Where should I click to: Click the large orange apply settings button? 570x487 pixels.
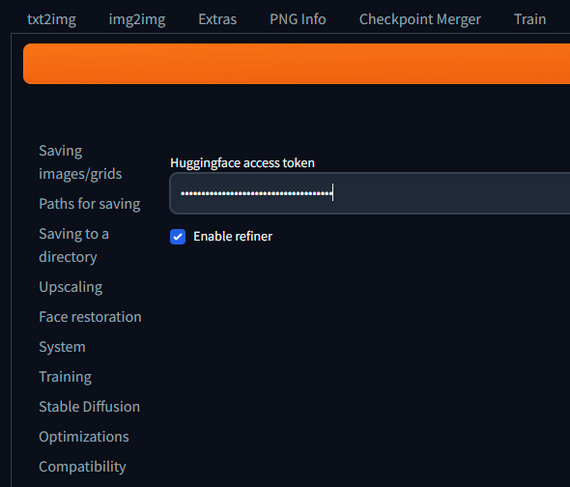click(x=296, y=64)
